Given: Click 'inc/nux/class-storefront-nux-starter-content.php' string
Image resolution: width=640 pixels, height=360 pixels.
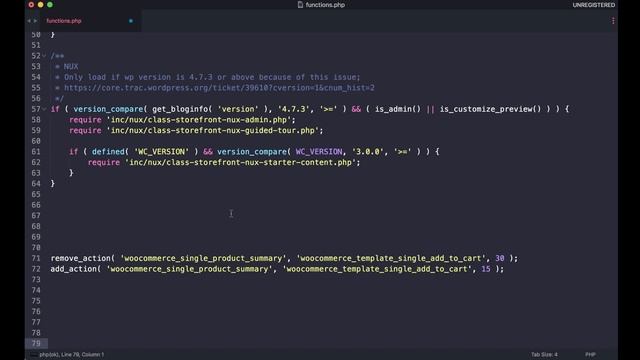Looking at the screenshot, I should [240, 162].
